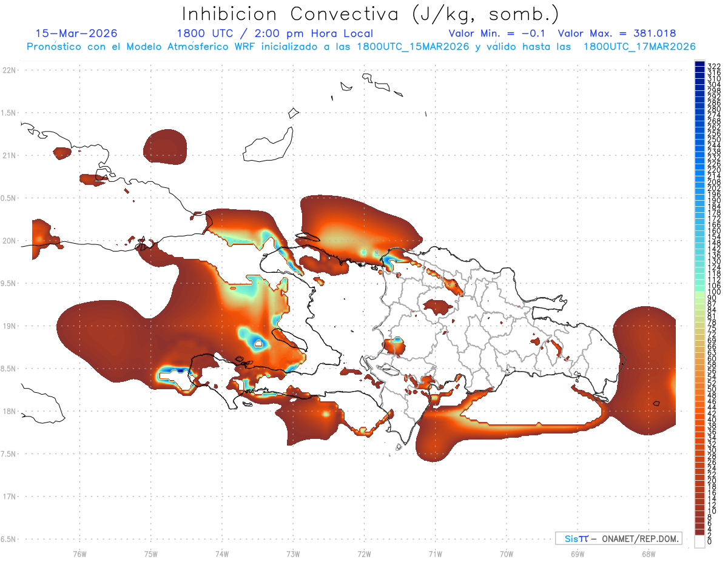Viewport: 728px width, 562px height.
Task: Click the time '1800 UTC / 2:00 pm Hora Local'
Action: (x=275, y=33)
